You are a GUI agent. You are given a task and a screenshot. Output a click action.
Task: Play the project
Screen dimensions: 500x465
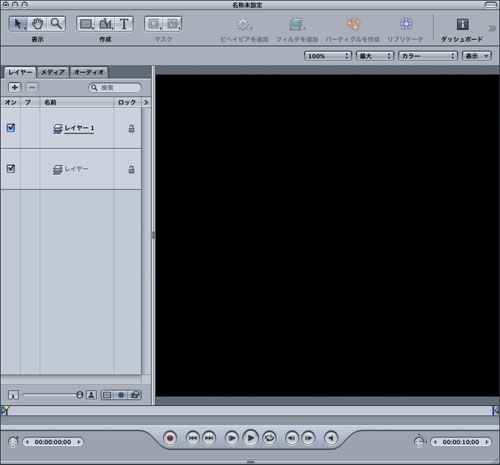point(251,438)
